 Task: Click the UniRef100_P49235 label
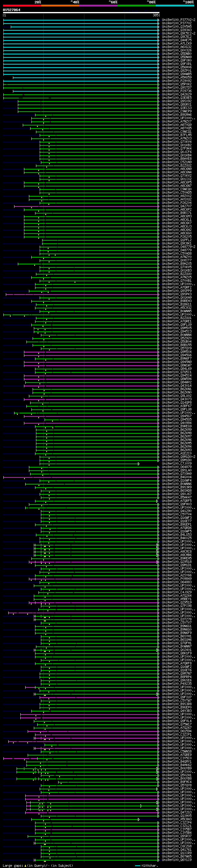(177, 684)
